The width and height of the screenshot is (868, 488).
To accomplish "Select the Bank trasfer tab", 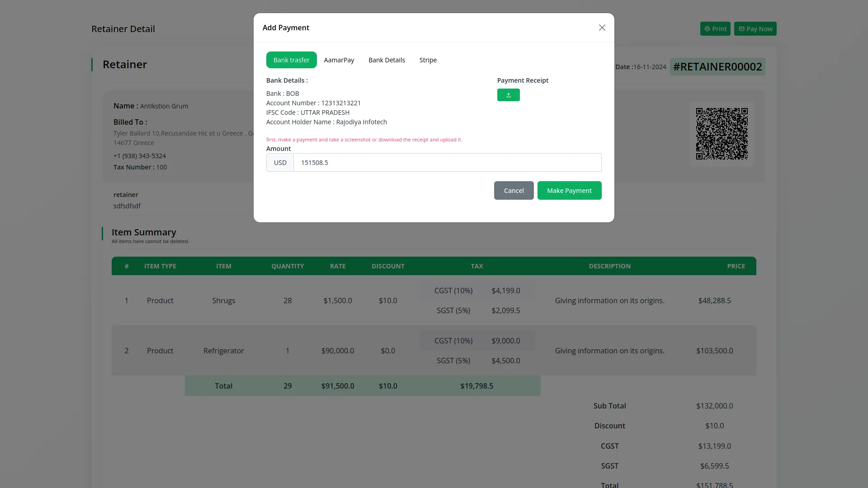I will [291, 60].
